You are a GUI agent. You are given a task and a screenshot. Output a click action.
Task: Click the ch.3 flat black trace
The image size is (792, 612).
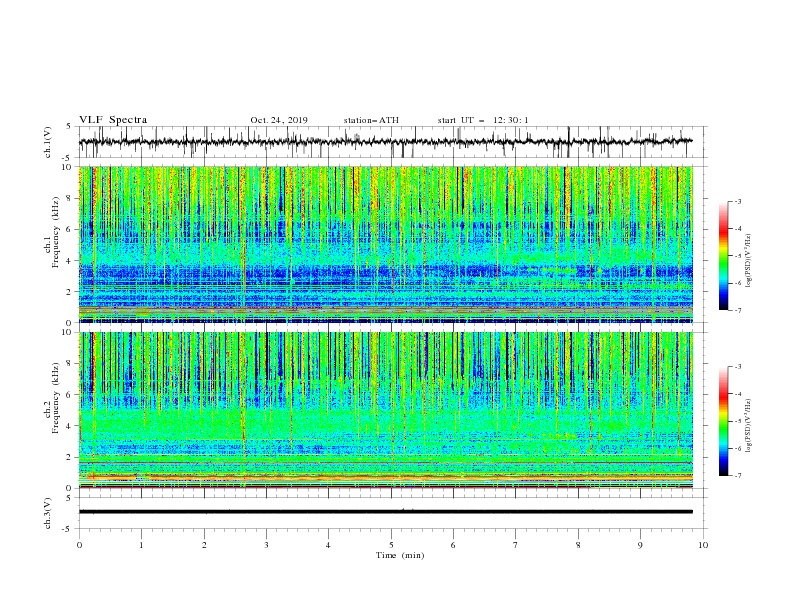385,512
